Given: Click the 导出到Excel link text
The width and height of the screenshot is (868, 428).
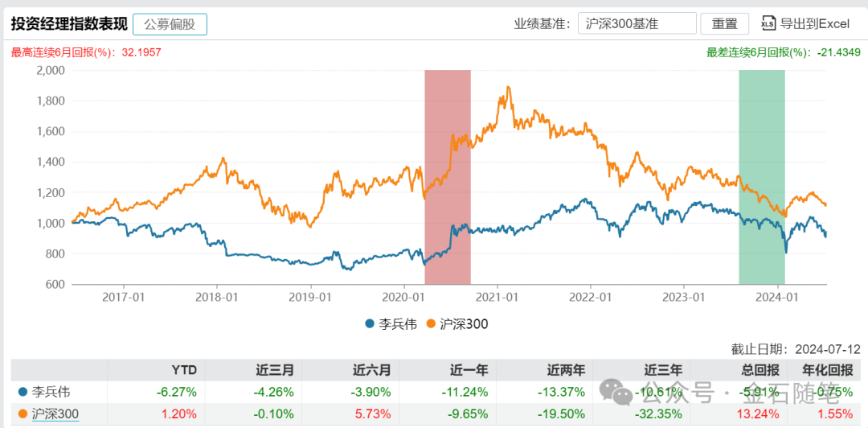Looking at the screenshot, I should click(x=815, y=24).
